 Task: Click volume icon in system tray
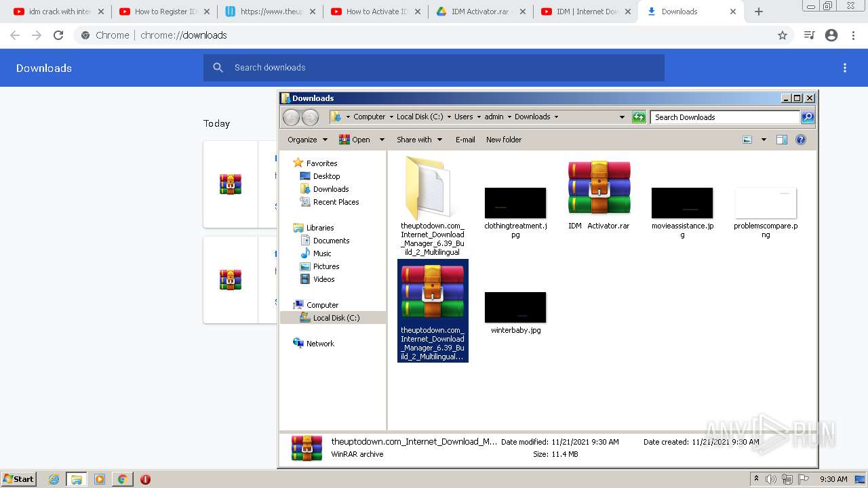tap(771, 479)
